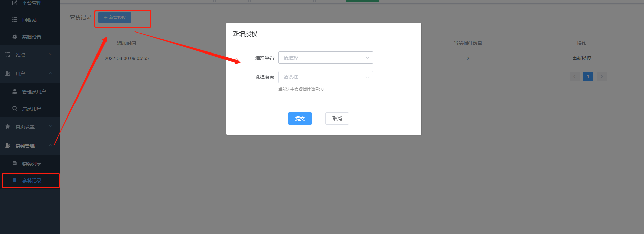Viewport: 644px width, 234px height.
Task: Expand the 站点 menu chevron
Action: point(51,54)
